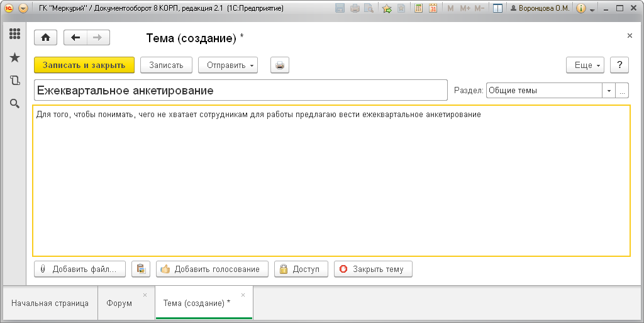Close the Тема (создание) tab

[243, 295]
